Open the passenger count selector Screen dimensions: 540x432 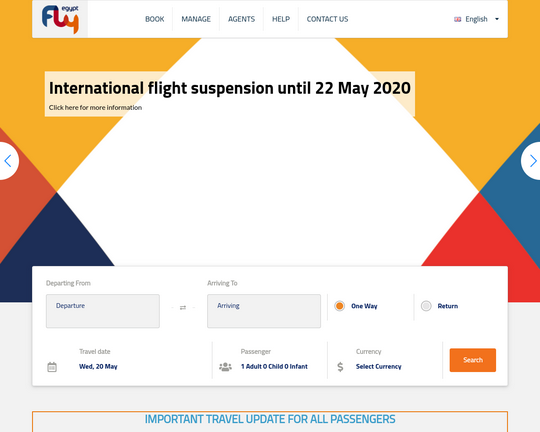tap(274, 367)
